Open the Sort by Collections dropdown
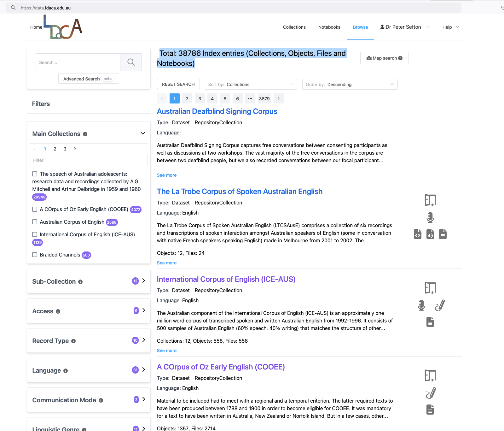504x431 pixels. point(251,84)
